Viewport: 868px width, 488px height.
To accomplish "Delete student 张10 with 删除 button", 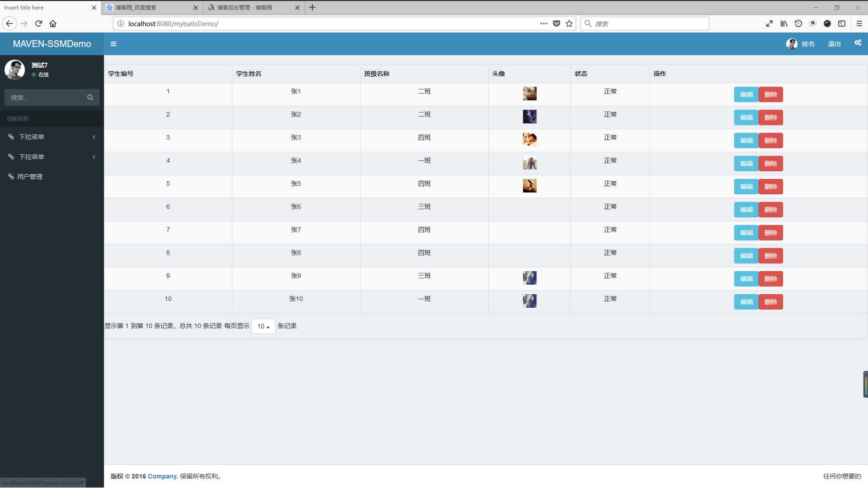I will click(x=771, y=302).
